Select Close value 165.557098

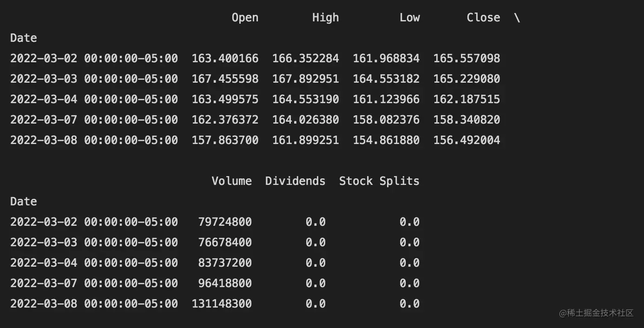[x=467, y=59]
